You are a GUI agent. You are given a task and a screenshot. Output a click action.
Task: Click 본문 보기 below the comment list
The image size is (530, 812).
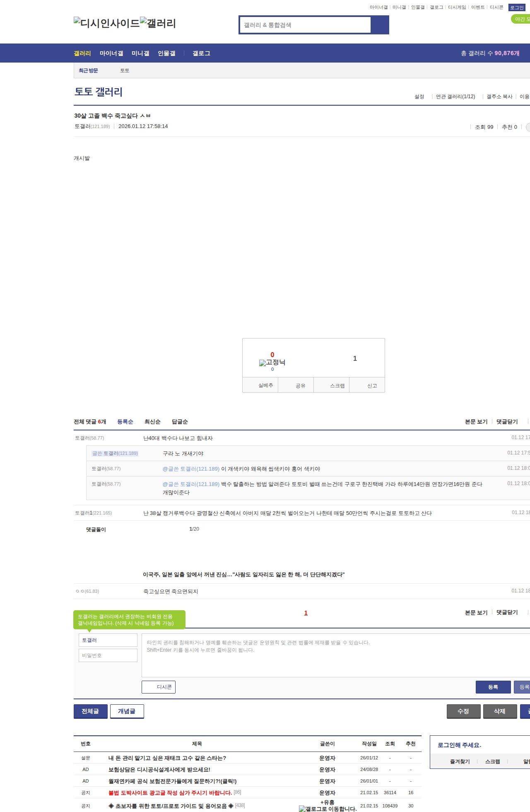click(476, 612)
